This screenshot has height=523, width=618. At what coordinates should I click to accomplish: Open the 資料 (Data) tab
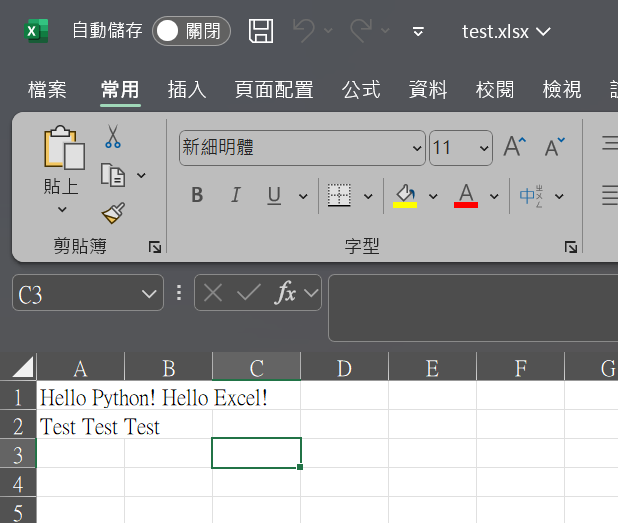(428, 89)
